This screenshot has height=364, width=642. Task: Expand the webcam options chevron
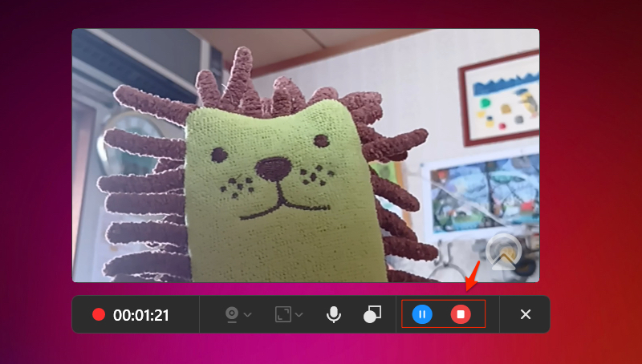(248, 315)
